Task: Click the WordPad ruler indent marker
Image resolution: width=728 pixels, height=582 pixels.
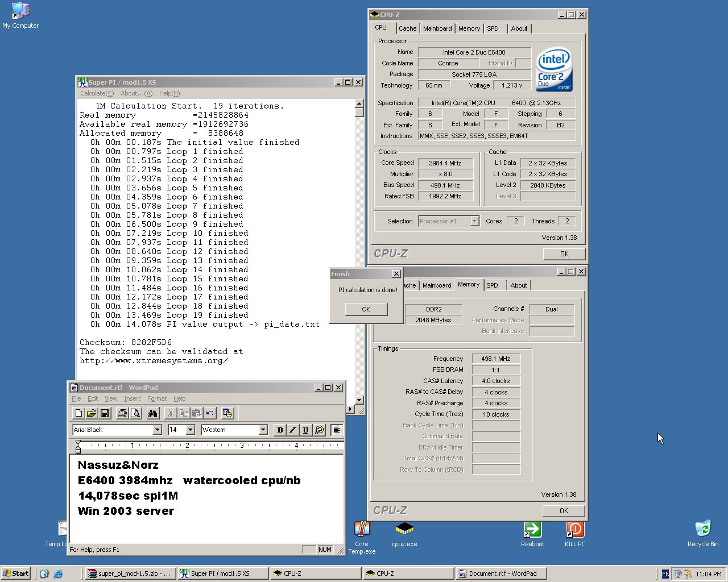Action: pyautogui.click(x=78, y=446)
